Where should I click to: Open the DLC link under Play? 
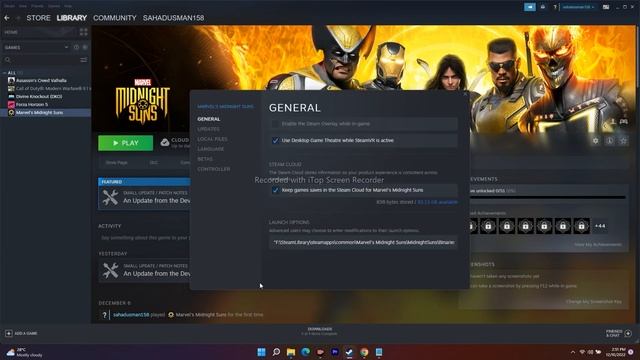pos(153,162)
